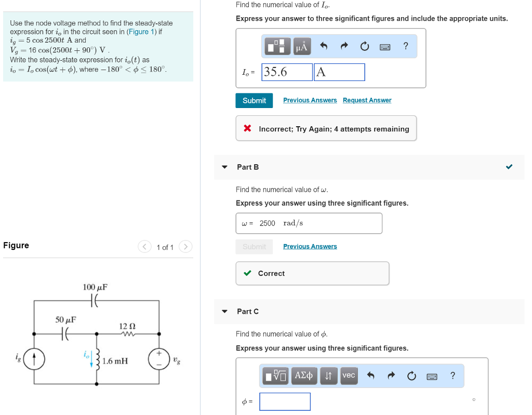The image size is (532, 415).
Task: Click inside the φ answer input field
Action: click(x=285, y=401)
